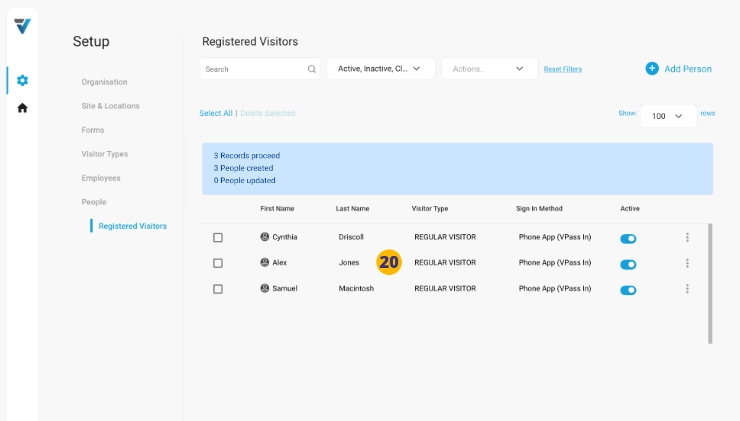Click the search magnifier icon
The height and width of the screenshot is (421, 740).
(311, 69)
